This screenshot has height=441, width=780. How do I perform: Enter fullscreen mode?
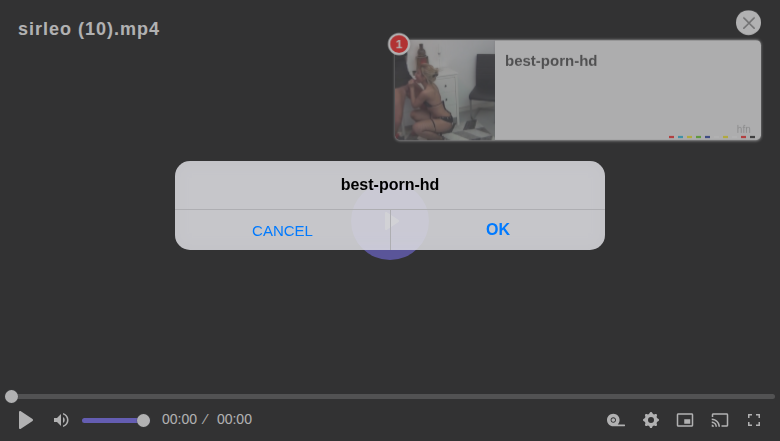coord(754,420)
